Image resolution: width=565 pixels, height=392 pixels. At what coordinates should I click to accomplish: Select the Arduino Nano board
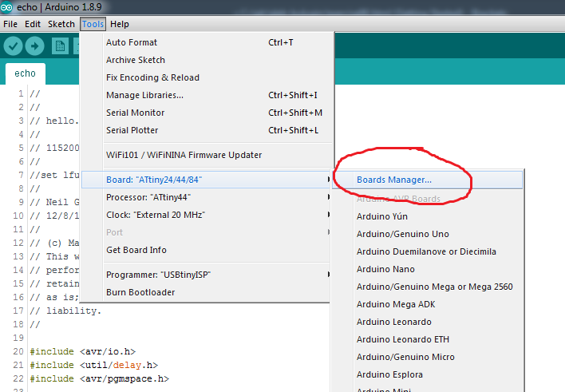point(428,269)
